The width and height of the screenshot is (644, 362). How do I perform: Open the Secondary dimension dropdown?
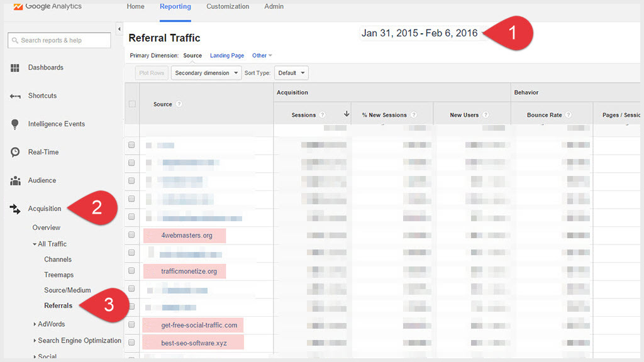206,73
